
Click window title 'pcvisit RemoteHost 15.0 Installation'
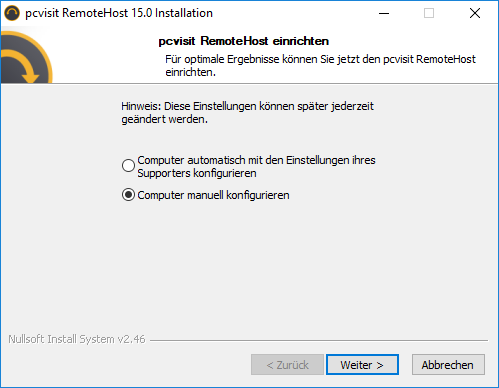pyautogui.click(x=119, y=13)
